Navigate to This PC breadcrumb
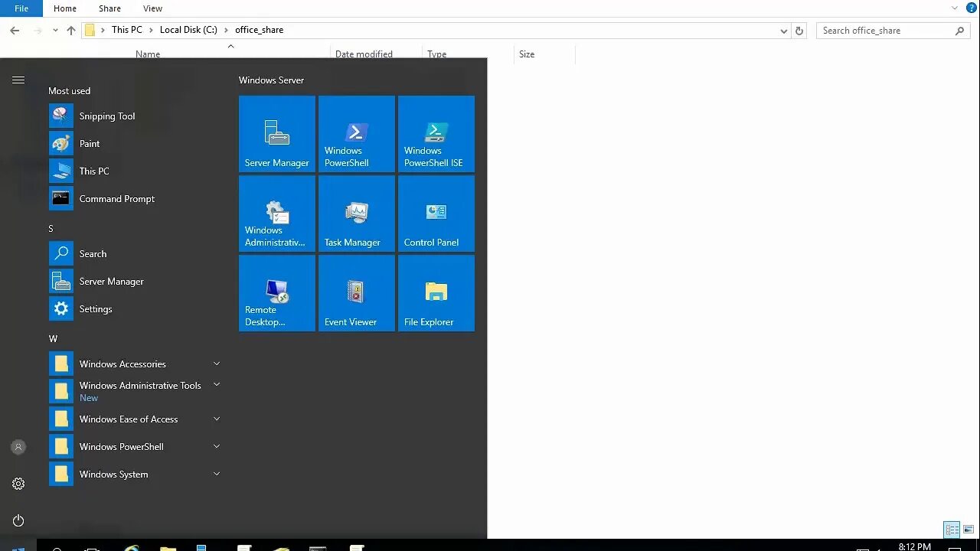Viewport: 980px width, 551px height. 126,30
